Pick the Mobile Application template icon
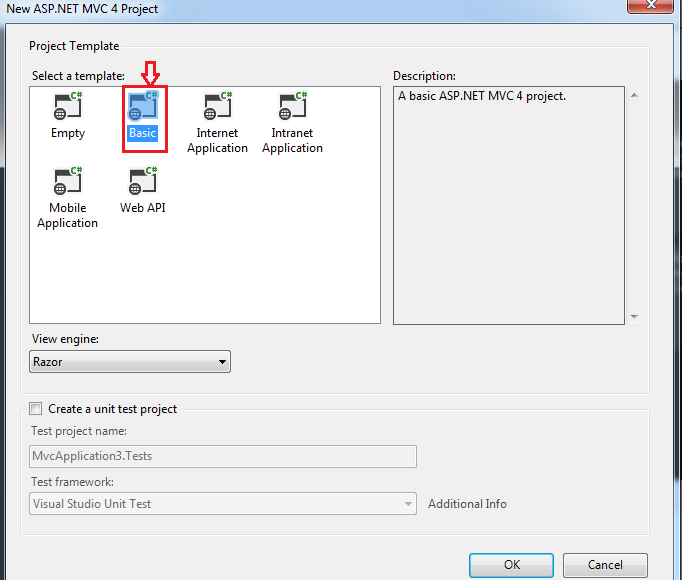Viewport: 682px width, 580px height. pos(68,181)
